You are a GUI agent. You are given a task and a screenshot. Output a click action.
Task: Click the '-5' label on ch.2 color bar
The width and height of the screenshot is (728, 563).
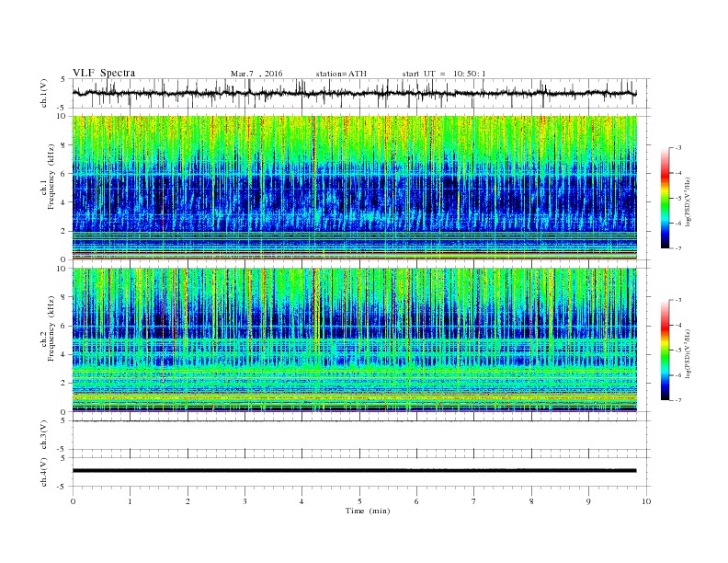677,350
